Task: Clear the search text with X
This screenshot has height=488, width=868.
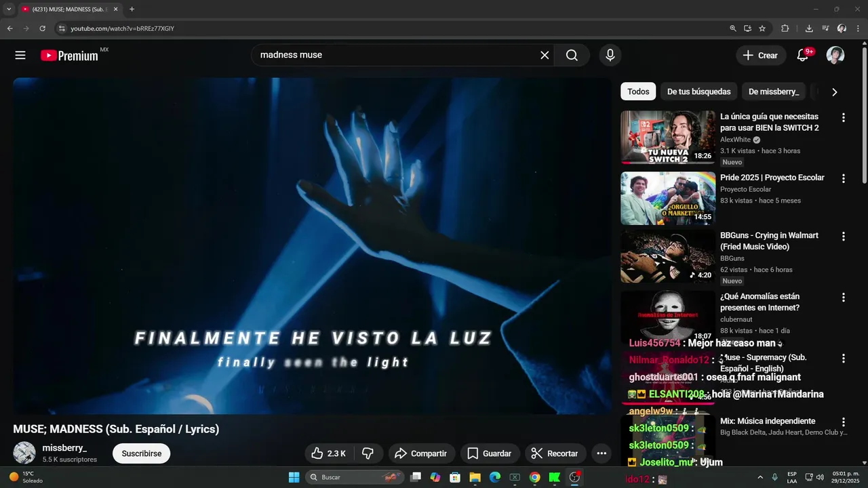Action: 545,56
